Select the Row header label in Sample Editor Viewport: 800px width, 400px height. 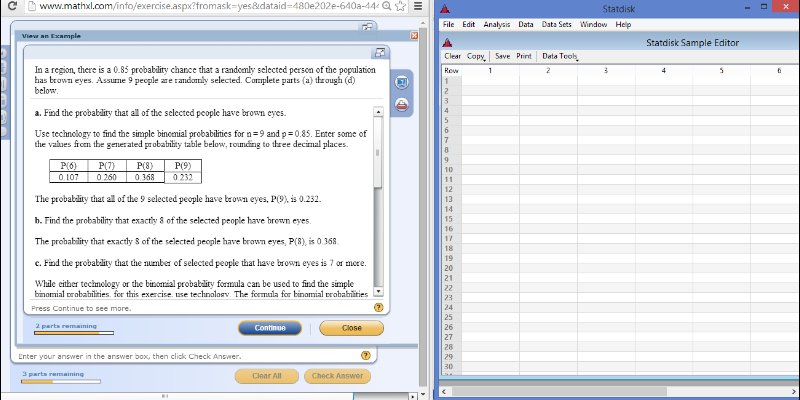click(452, 70)
